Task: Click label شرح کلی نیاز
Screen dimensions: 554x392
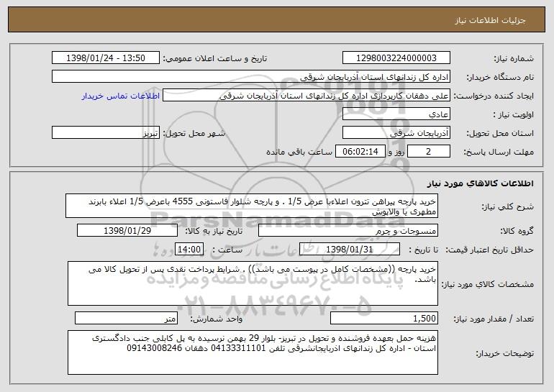Action: pos(508,207)
